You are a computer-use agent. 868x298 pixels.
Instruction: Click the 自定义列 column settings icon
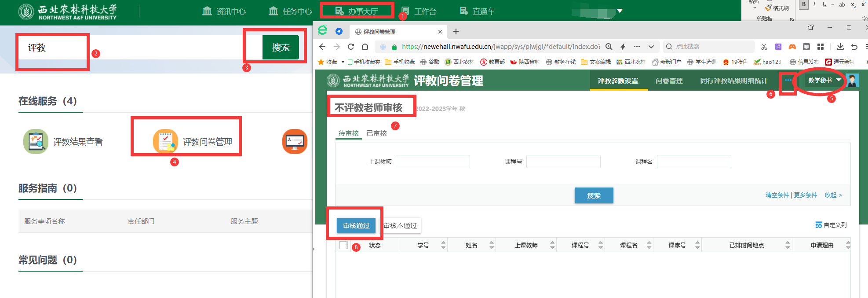(x=818, y=225)
